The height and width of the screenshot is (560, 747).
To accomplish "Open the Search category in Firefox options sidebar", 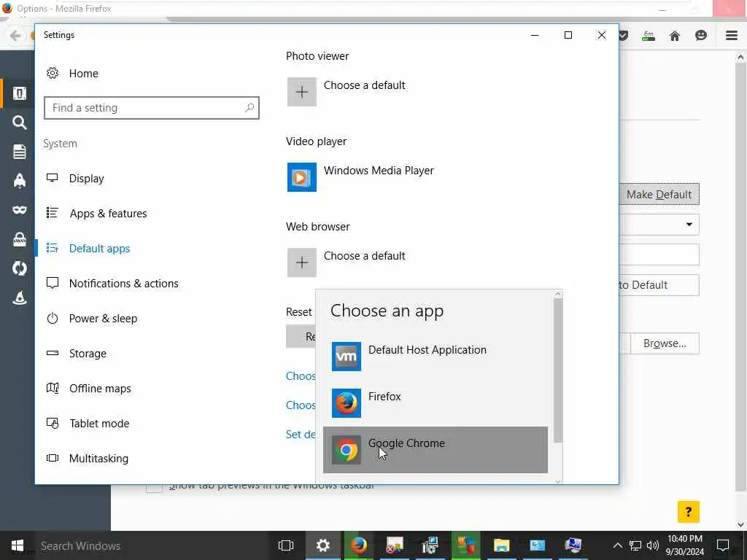I will [19, 122].
